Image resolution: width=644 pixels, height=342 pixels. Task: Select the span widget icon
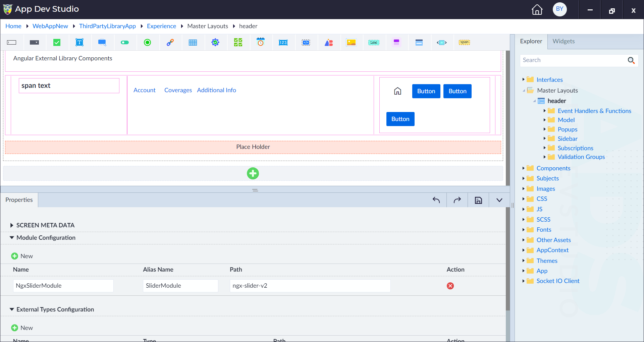click(x=464, y=42)
